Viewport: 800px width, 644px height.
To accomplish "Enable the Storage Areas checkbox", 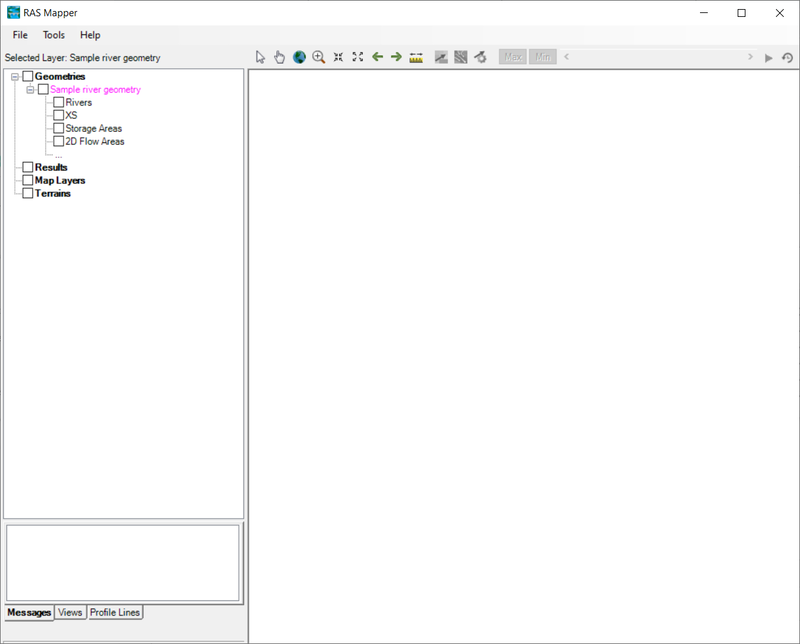I will 58,128.
